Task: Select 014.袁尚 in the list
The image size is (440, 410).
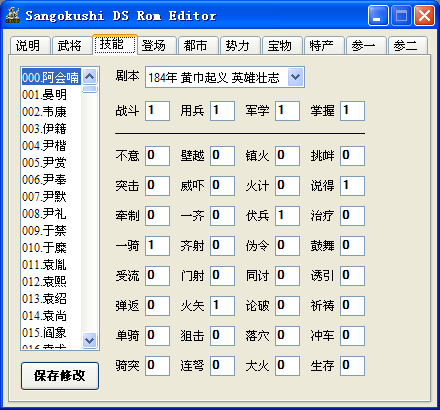Action: [x=51, y=315]
